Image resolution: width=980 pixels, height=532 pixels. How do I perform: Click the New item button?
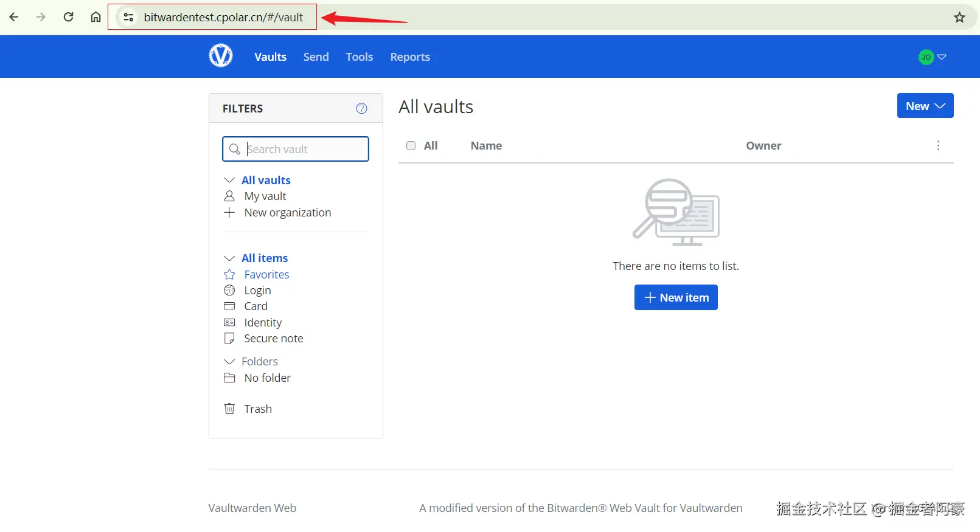point(675,297)
